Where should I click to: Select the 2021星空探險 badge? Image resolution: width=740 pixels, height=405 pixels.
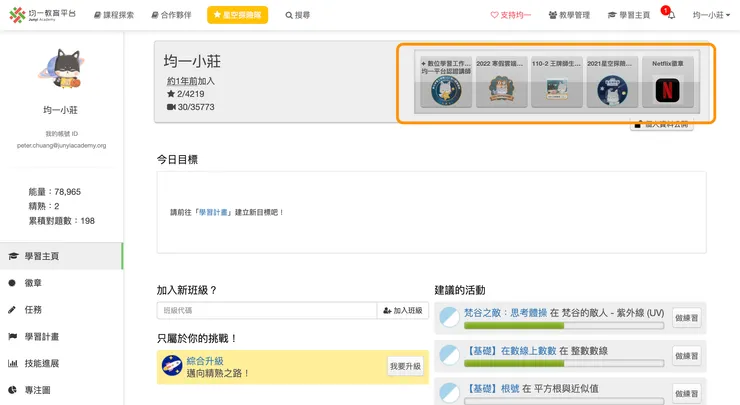click(x=613, y=82)
